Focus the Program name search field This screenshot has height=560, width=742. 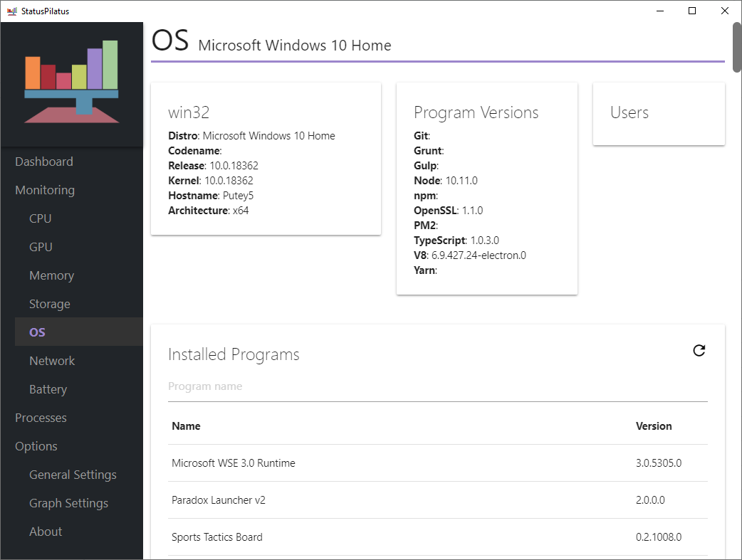pyautogui.click(x=438, y=386)
